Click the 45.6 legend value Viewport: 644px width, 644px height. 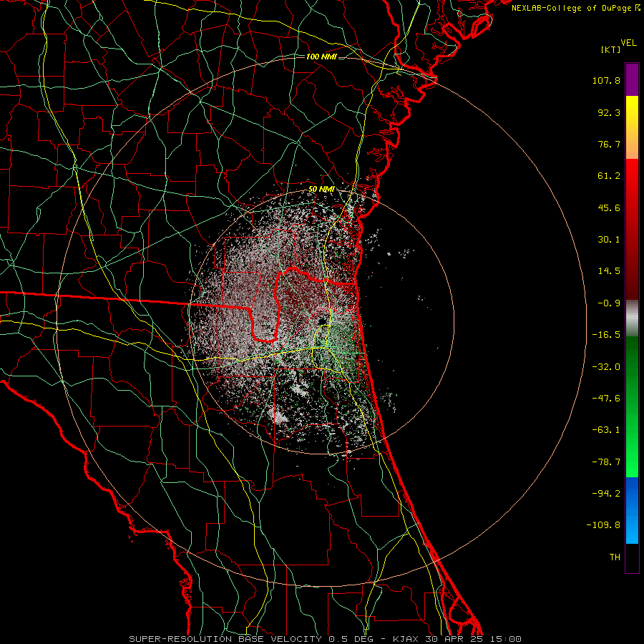(x=609, y=208)
